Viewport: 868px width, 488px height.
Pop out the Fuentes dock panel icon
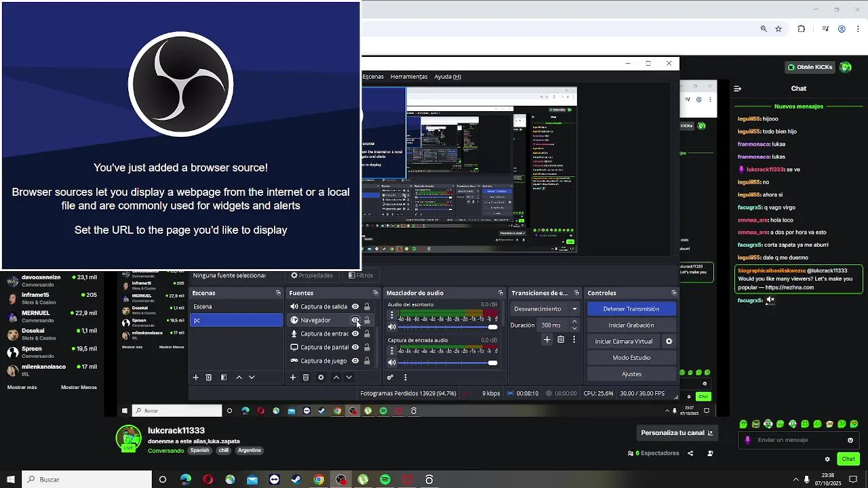pyautogui.click(x=375, y=293)
